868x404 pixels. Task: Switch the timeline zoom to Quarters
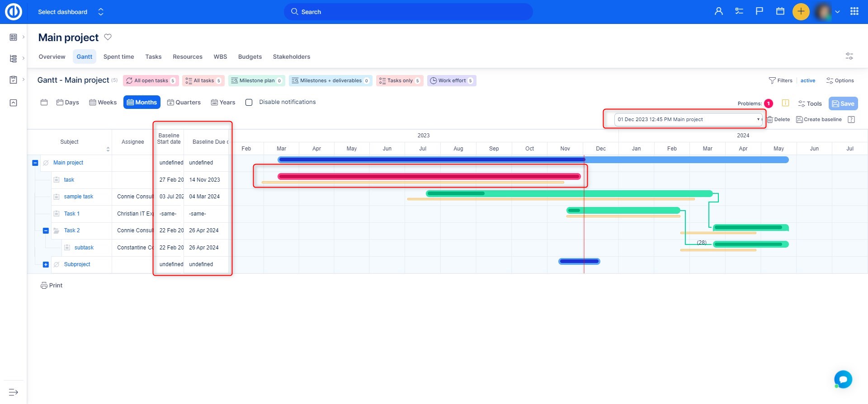click(184, 103)
